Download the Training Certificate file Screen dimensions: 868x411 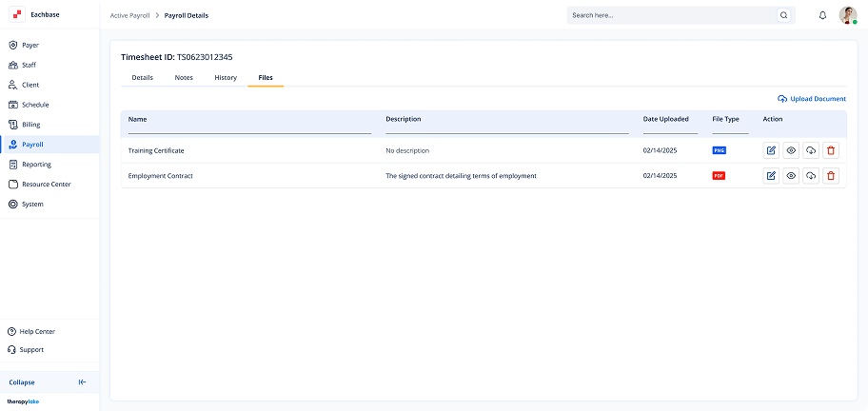click(x=811, y=150)
